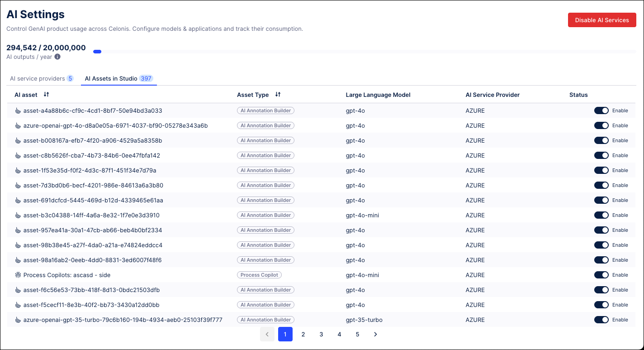The height and width of the screenshot is (350, 644).
Task: Turn off the toggle for asset-b3c04388
Action: 601,215
